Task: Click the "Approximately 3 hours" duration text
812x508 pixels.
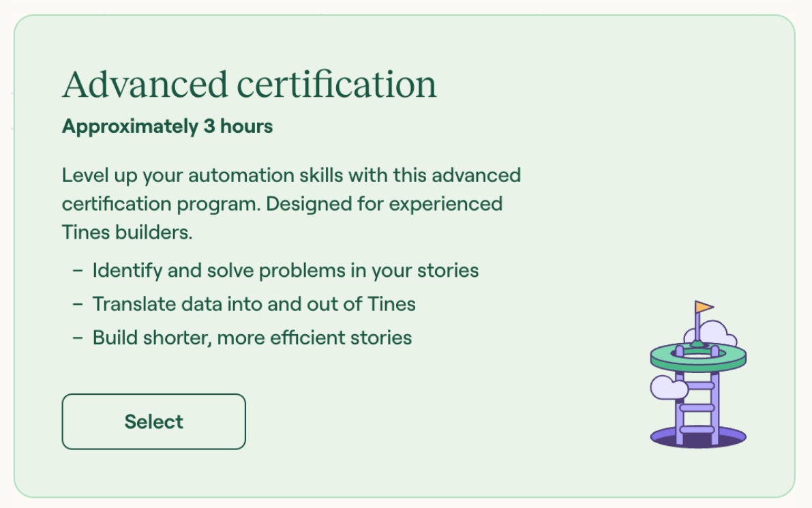Action: [x=167, y=127]
